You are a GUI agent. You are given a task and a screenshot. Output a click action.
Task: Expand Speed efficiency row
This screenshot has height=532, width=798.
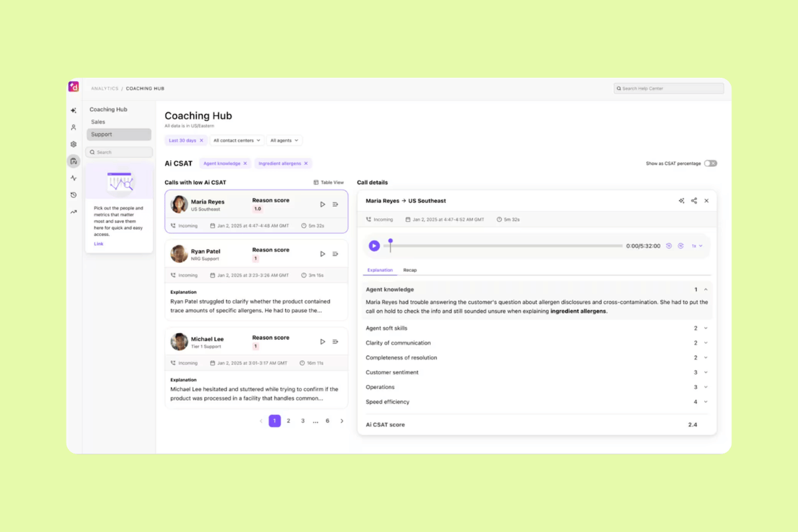(706, 402)
